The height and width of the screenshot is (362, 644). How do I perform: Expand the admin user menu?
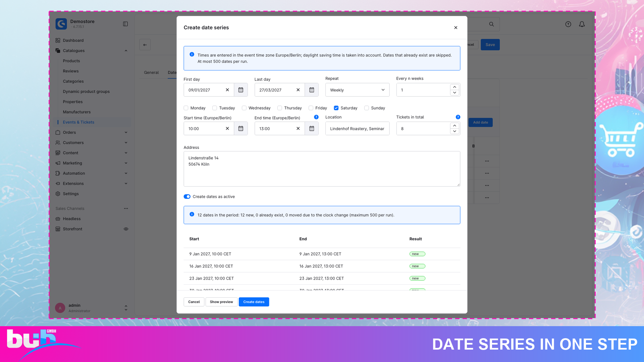pyautogui.click(x=126, y=308)
